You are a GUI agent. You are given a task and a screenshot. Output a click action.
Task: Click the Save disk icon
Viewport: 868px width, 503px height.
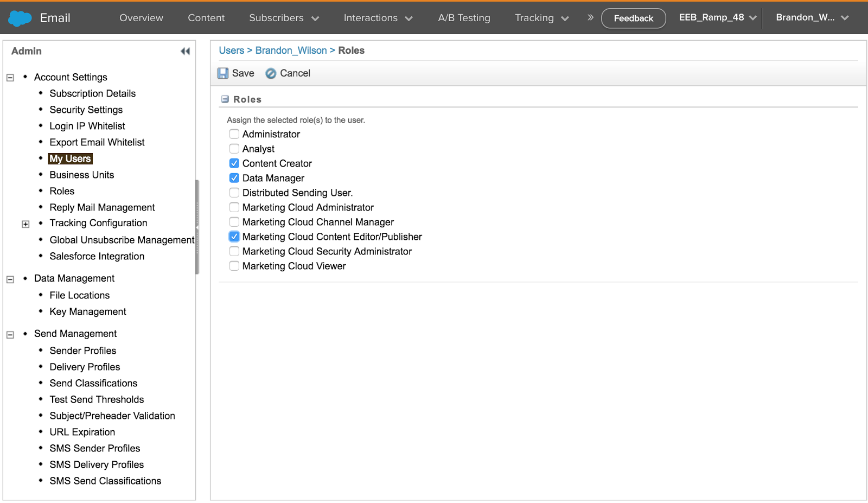tap(223, 73)
